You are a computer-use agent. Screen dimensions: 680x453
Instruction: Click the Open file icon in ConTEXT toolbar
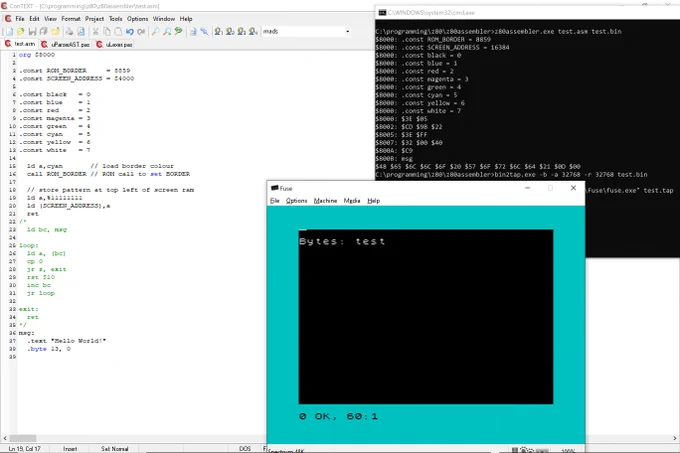click(20, 32)
